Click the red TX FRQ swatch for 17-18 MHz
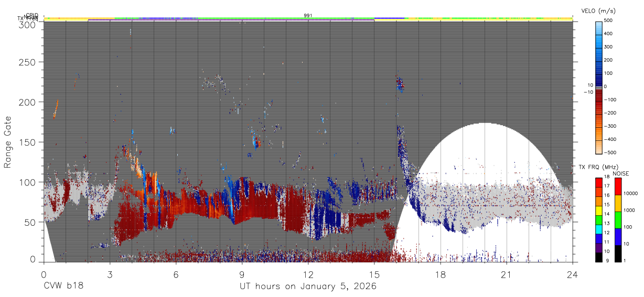 point(599,182)
